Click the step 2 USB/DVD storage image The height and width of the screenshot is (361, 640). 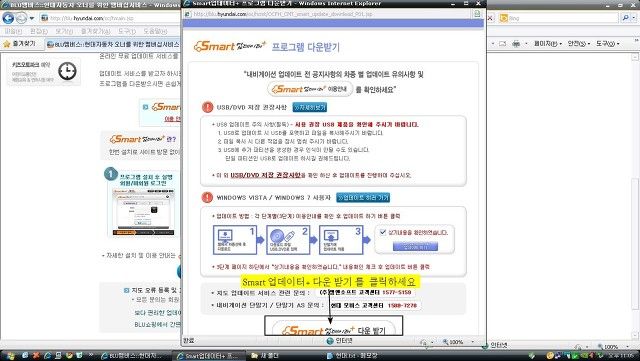(288, 240)
